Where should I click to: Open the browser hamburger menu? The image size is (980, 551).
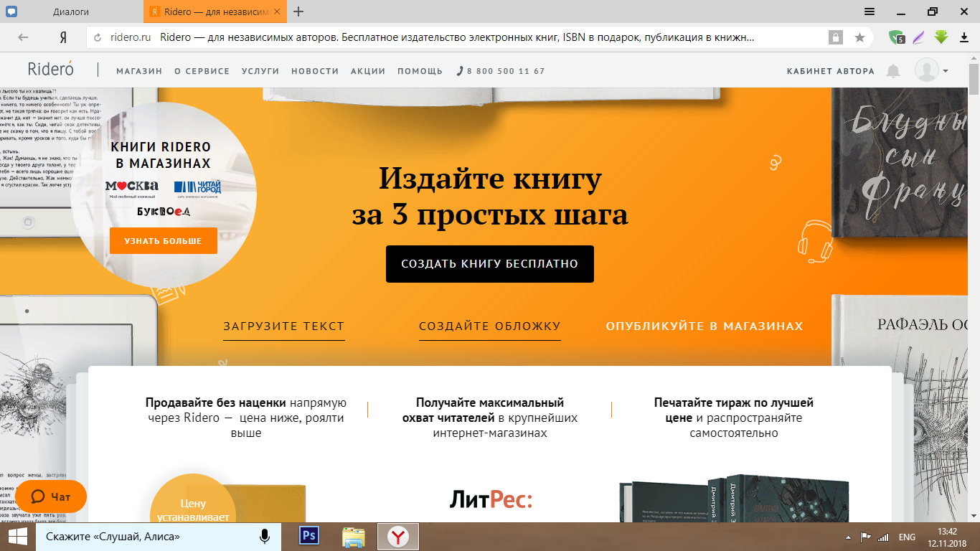pos(869,11)
